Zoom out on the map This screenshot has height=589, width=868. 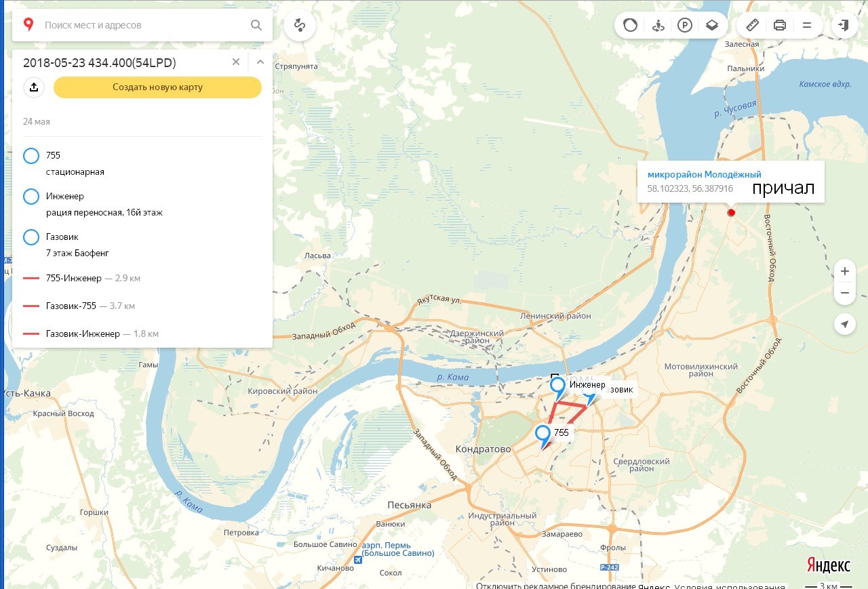844,293
